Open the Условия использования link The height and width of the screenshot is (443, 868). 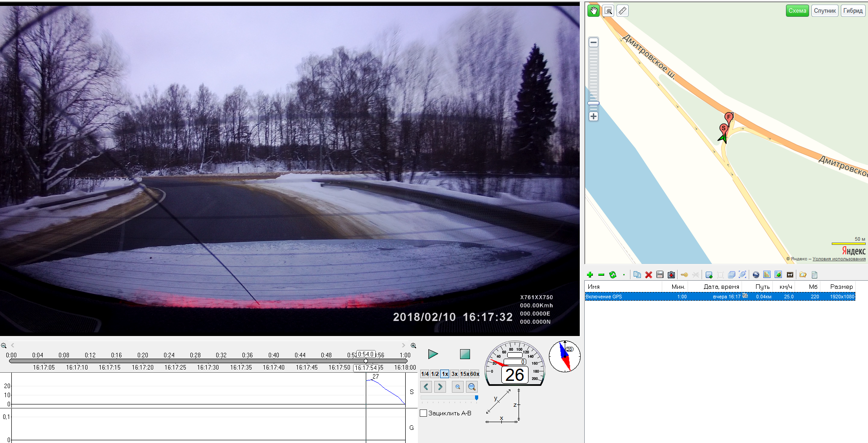click(x=839, y=259)
